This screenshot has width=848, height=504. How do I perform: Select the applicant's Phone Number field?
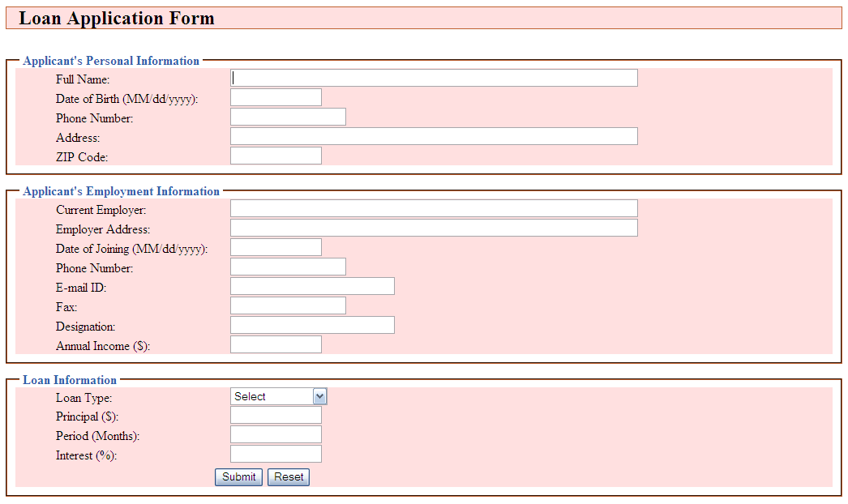[x=288, y=117]
